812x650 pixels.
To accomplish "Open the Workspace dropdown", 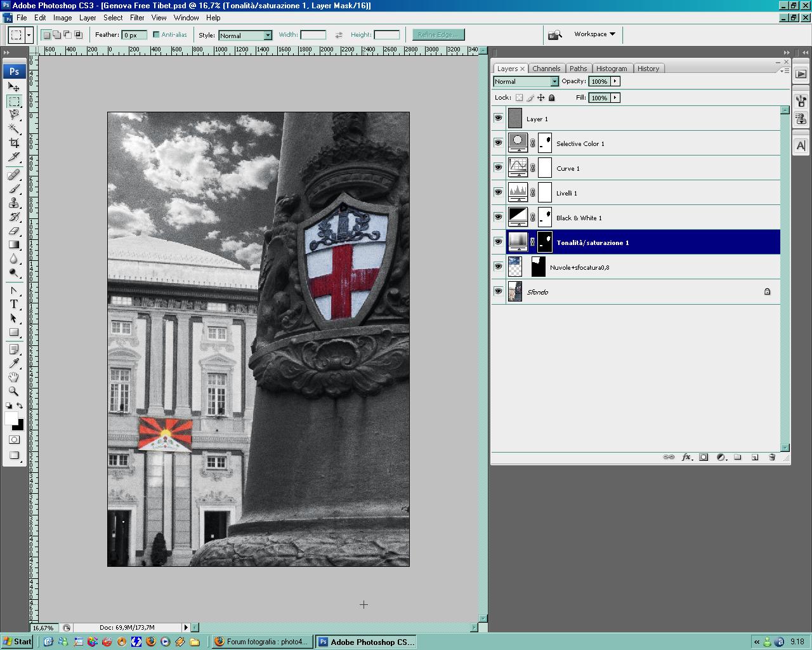I will pyautogui.click(x=594, y=34).
